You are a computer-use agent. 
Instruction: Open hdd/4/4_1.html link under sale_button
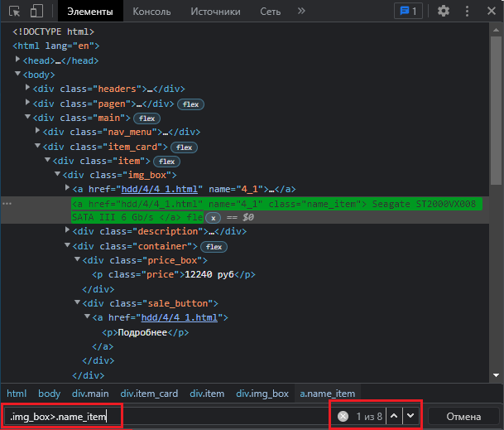[180, 318]
